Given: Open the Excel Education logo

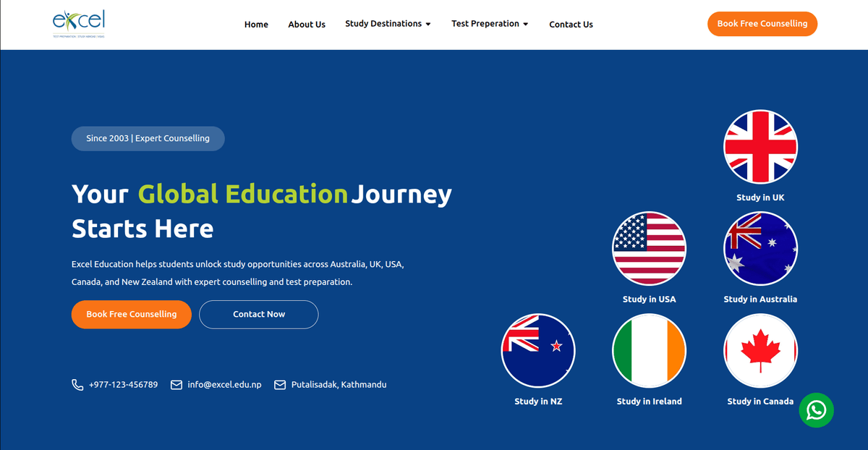Looking at the screenshot, I should pyautogui.click(x=79, y=22).
